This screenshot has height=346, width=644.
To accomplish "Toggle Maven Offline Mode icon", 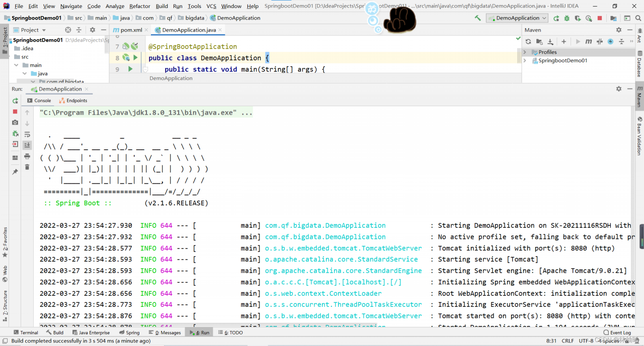I will point(600,42).
